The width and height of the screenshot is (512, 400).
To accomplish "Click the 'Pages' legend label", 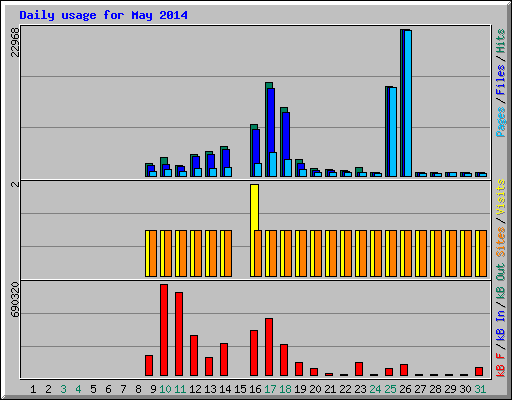I will (501, 122).
